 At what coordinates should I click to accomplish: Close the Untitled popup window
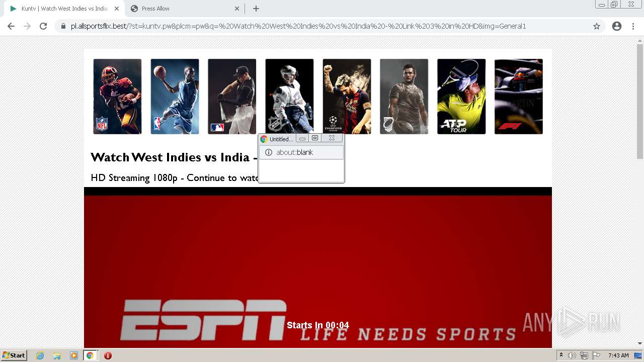332,138
